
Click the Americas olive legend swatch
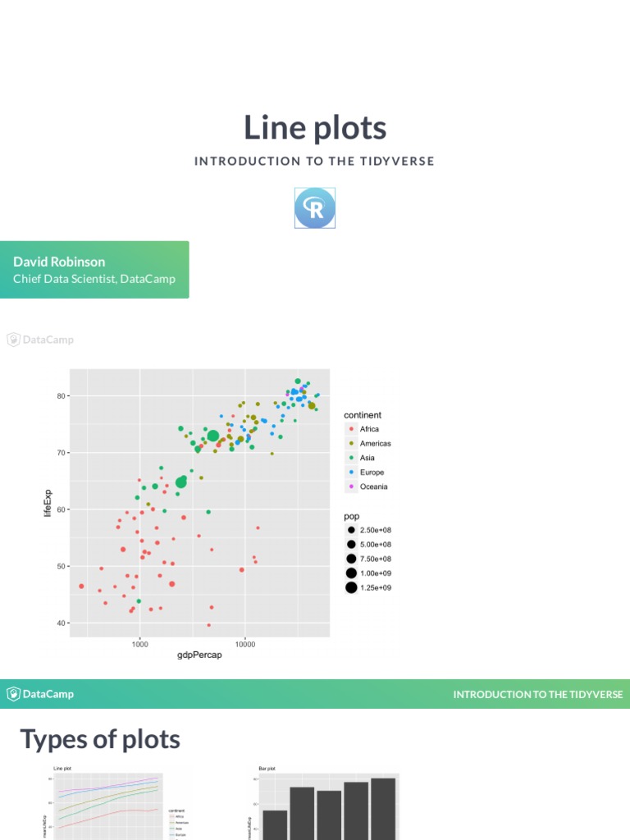tap(351, 444)
